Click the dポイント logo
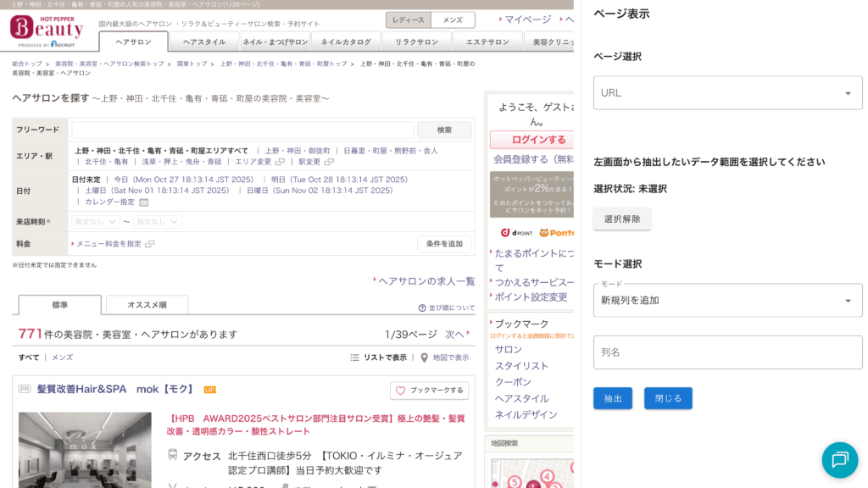868x488 pixels. tap(515, 232)
